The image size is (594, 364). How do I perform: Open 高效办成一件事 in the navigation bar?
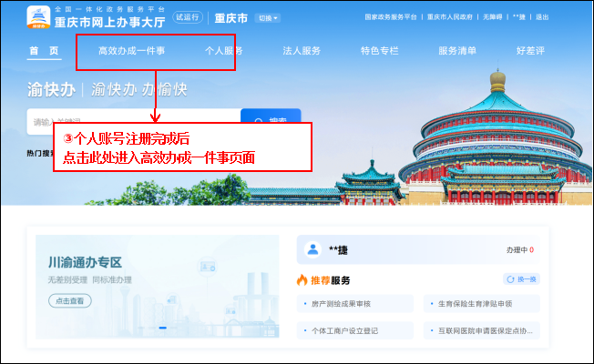131,51
